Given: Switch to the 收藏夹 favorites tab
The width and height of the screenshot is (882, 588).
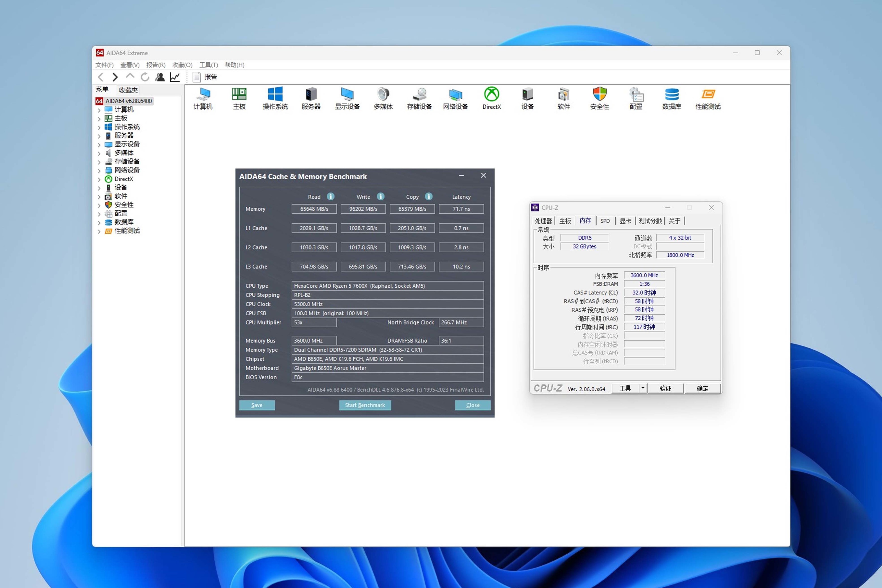Looking at the screenshot, I should (128, 90).
